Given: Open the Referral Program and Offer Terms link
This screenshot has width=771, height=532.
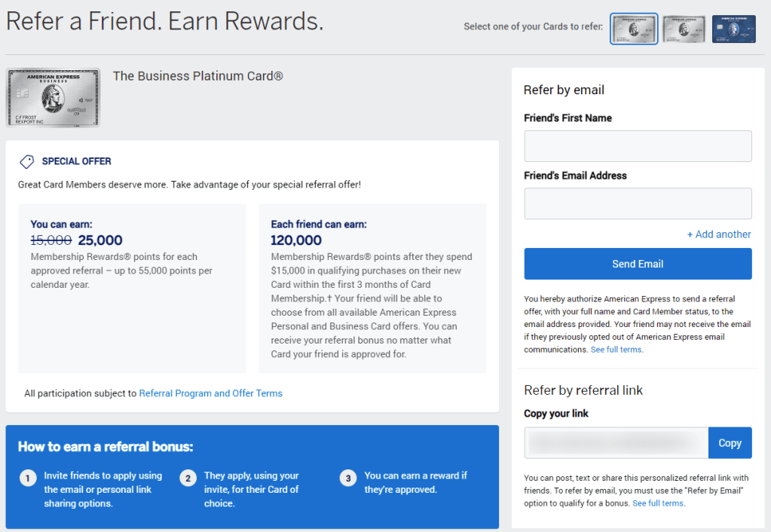Looking at the screenshot, I should (x=210, y=393).
